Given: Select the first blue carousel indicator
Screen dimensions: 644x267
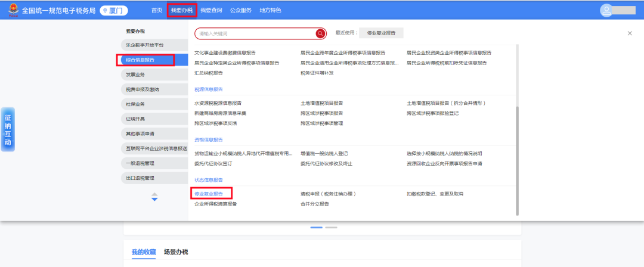Looking at the screenshot, I should tap(316, 227).
